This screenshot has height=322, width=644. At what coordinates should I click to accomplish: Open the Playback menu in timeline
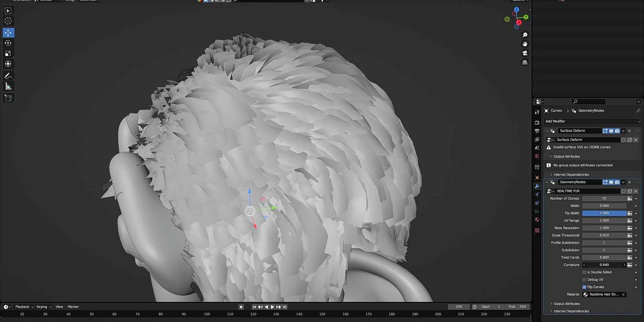coord(22,307)
